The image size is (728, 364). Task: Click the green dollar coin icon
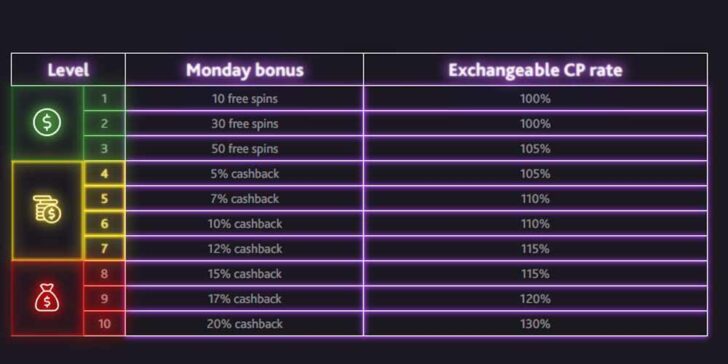point(47,122)
